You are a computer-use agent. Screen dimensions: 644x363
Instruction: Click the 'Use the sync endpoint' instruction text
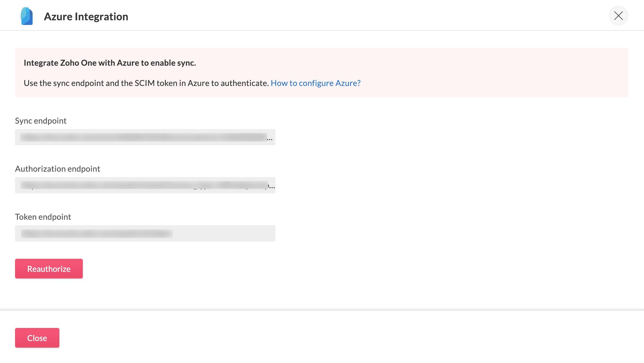click(146, 83)
